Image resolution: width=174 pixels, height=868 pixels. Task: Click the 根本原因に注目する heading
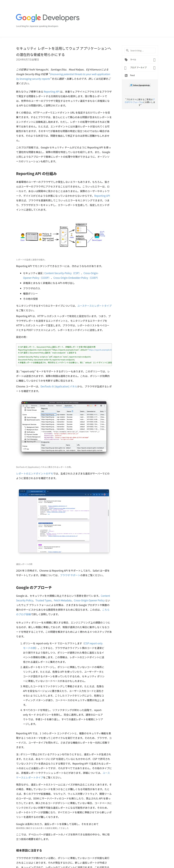(x=29, y=850)
